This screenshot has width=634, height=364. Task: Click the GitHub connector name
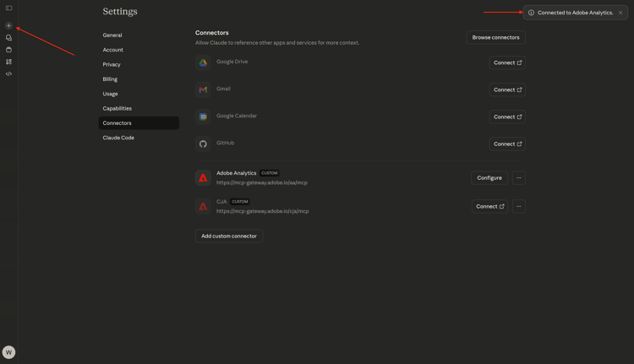(x=225, y=143)
